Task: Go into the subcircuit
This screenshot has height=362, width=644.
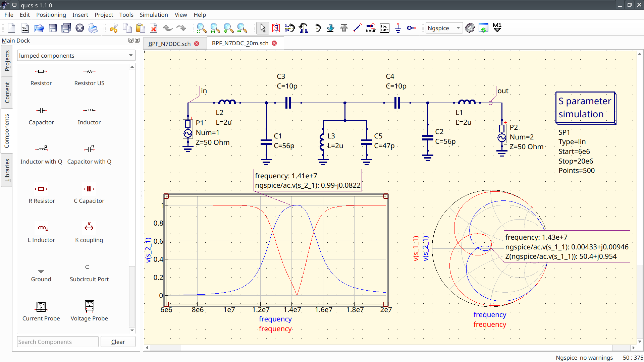Action: (x=330, y=28)
